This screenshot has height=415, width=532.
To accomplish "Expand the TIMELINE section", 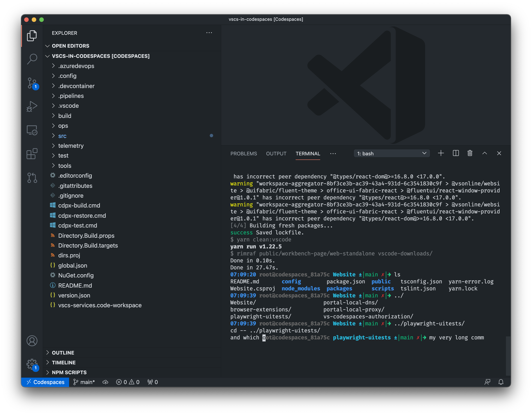I will pos(64,363).
